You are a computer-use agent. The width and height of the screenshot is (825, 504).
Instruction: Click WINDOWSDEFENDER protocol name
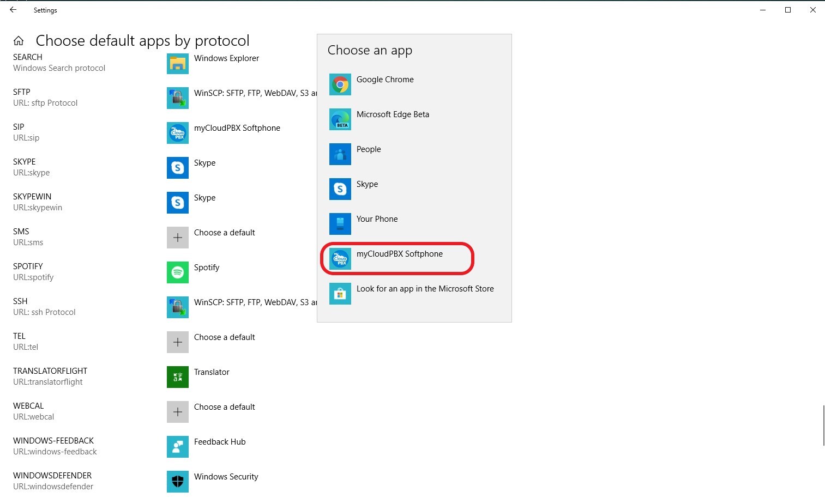click(x=52, y=476)
